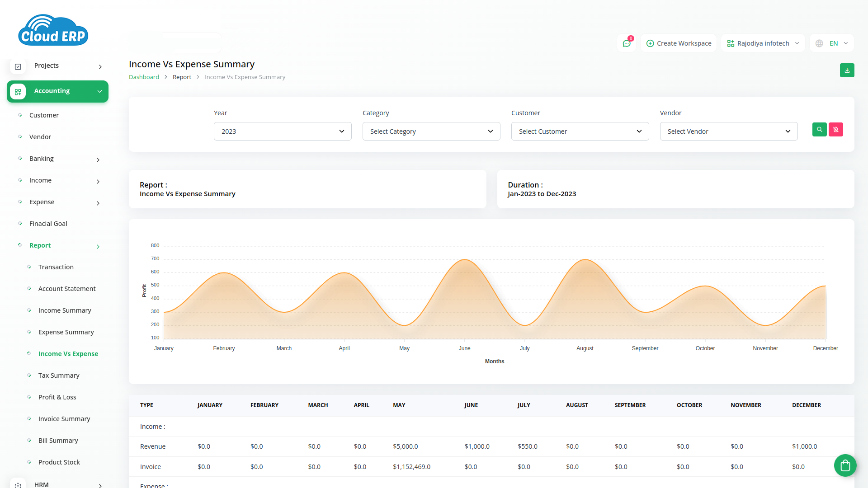Click the red reset filter icon

(x=835, y=130)
